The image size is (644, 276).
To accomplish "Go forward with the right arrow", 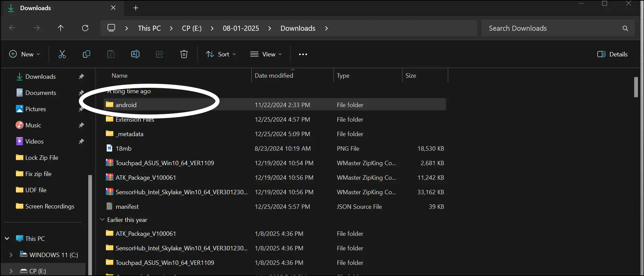I will 37,28.
